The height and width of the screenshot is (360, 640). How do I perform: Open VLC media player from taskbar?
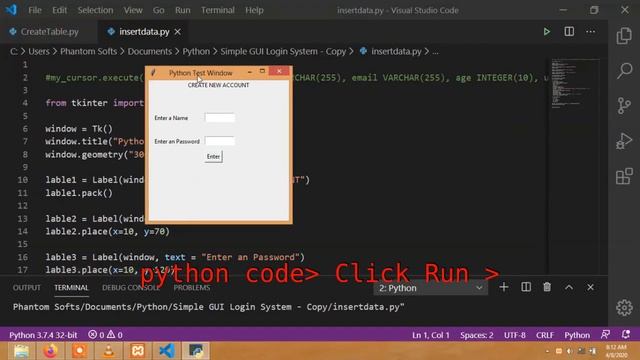[x=109, y=351]
